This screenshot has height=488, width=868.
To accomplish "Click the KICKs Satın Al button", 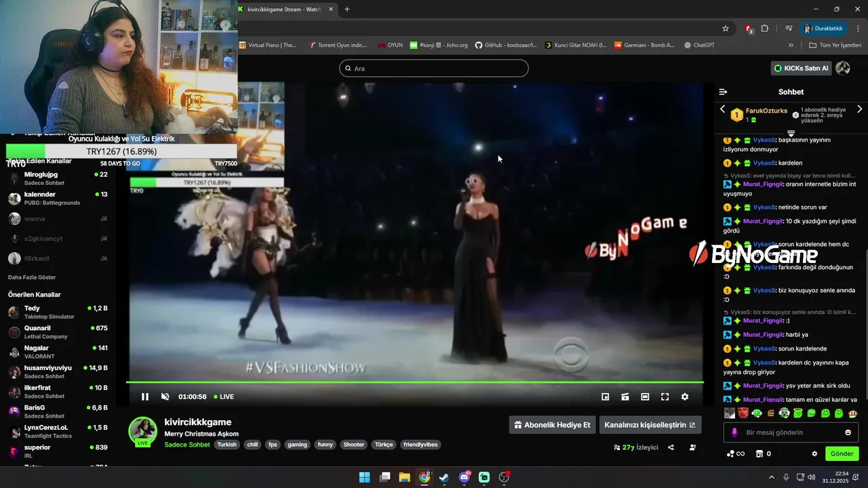I will tap(801, 68).
